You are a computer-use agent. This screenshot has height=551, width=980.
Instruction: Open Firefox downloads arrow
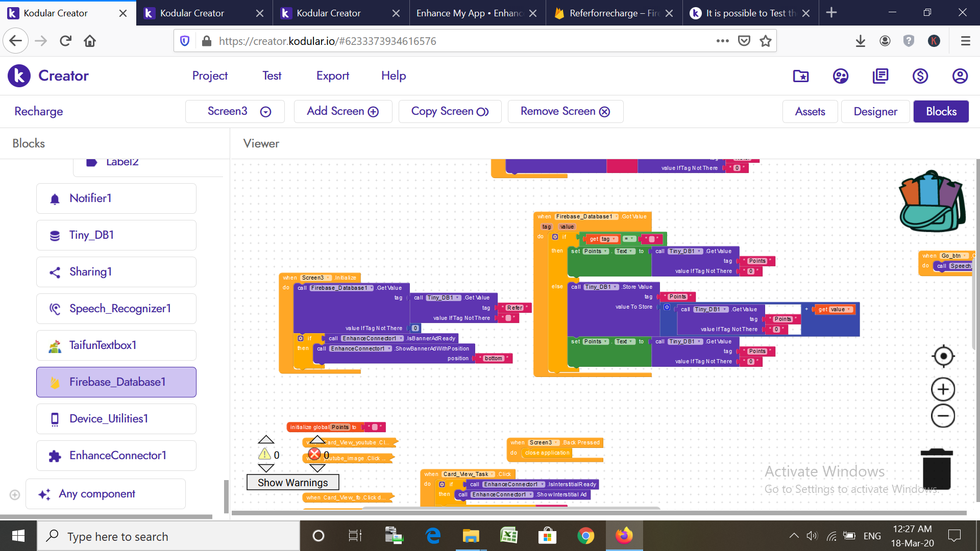(x=861, y=41)
